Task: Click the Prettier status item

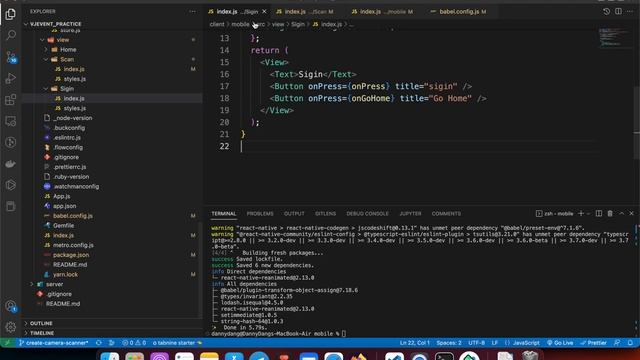Action: click(593, 343)
